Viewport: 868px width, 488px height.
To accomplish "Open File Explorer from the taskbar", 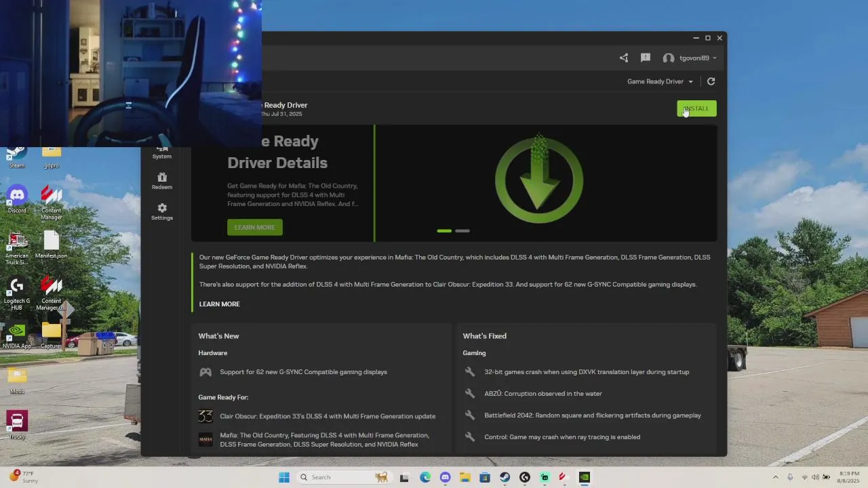I will tap(465, 477).
